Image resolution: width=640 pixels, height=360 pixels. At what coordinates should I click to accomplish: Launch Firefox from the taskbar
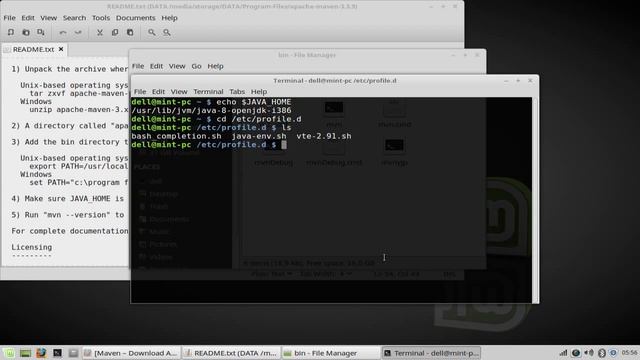pyautogui.click(x=41, y=353)
